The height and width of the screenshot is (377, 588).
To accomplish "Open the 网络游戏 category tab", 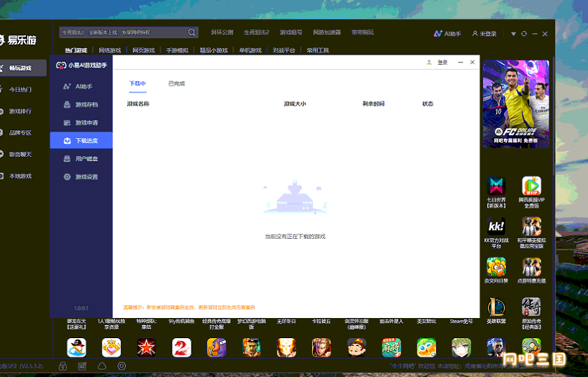I will click(x=110, y=50).
